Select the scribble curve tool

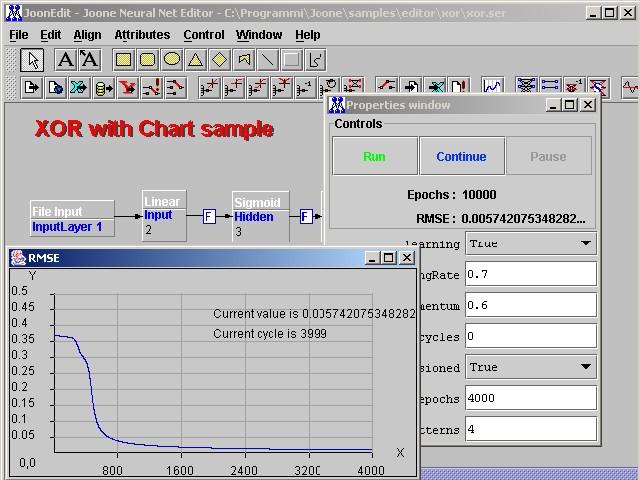click(316, 60)
